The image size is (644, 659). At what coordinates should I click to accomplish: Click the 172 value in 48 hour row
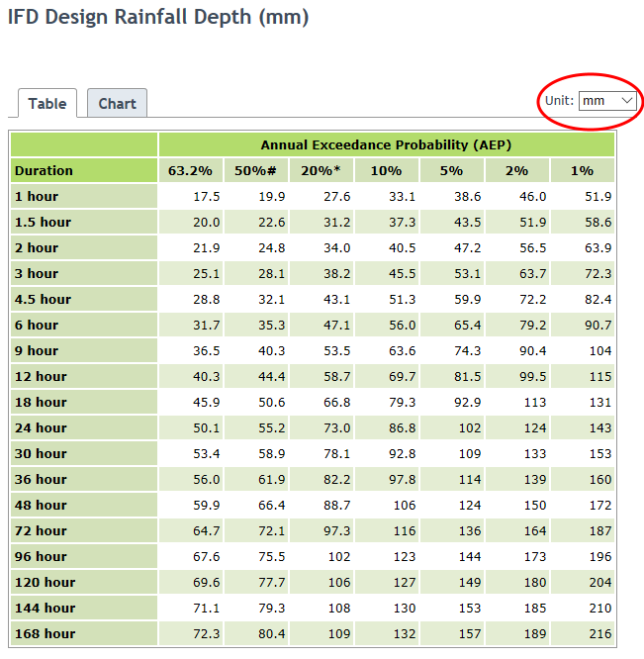click(x=600, y=505)
